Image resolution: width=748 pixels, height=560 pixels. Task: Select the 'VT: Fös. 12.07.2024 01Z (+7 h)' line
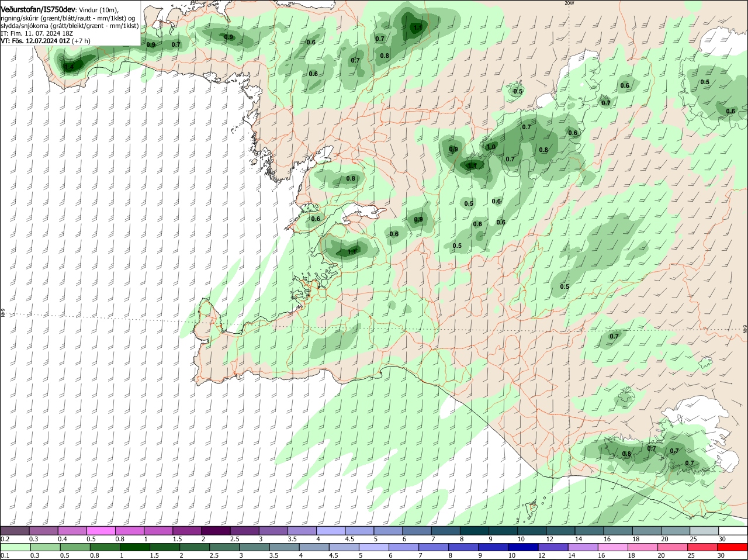[46, 41]
